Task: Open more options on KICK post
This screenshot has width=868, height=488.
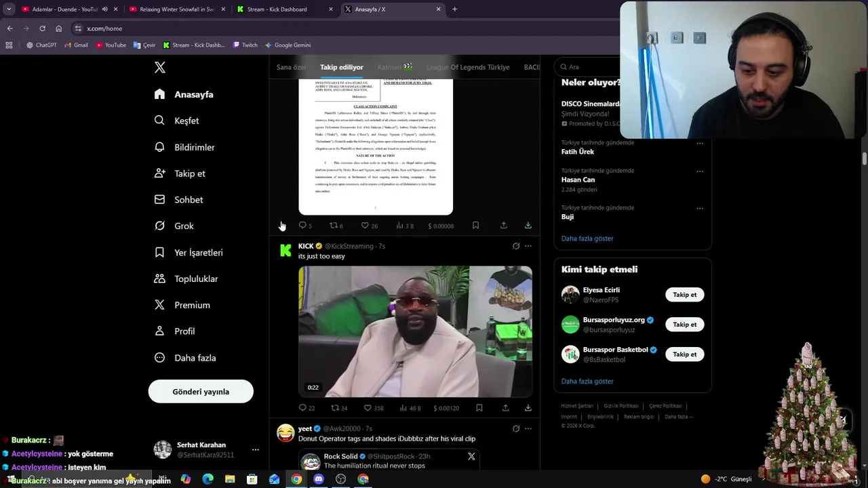Action: click(x=528, y=246)
